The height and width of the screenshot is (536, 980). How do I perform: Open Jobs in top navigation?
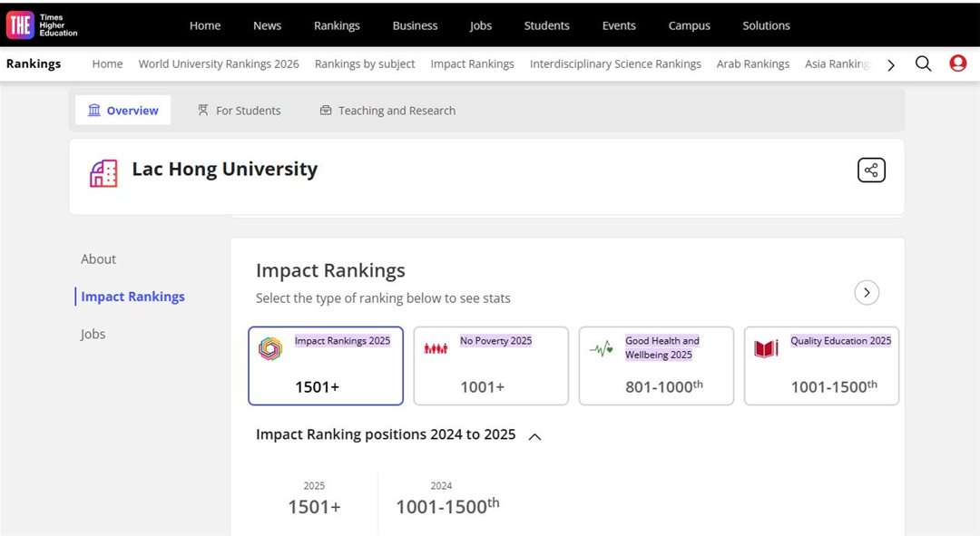[x=481, y=25]
